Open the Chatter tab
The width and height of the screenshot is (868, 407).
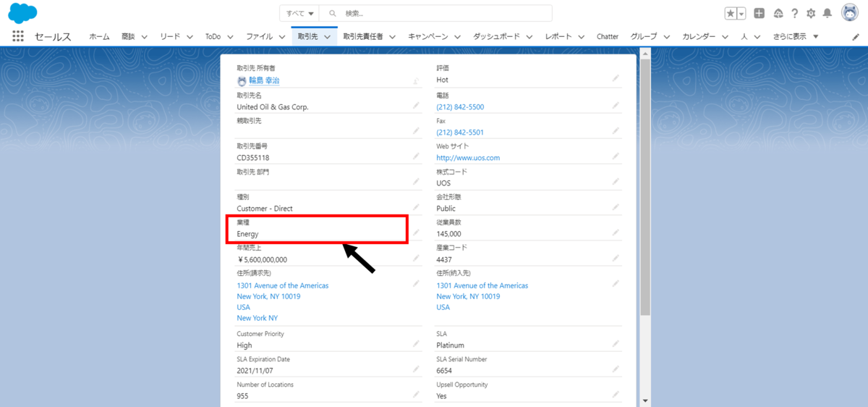[x=608, y=36]
